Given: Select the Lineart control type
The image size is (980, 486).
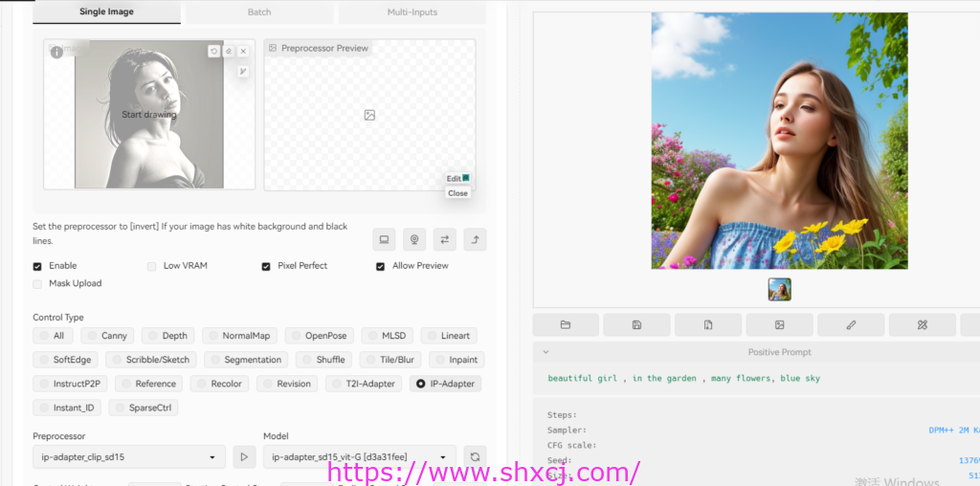Looking at the screenshot, I should click(x=449, y=336).
